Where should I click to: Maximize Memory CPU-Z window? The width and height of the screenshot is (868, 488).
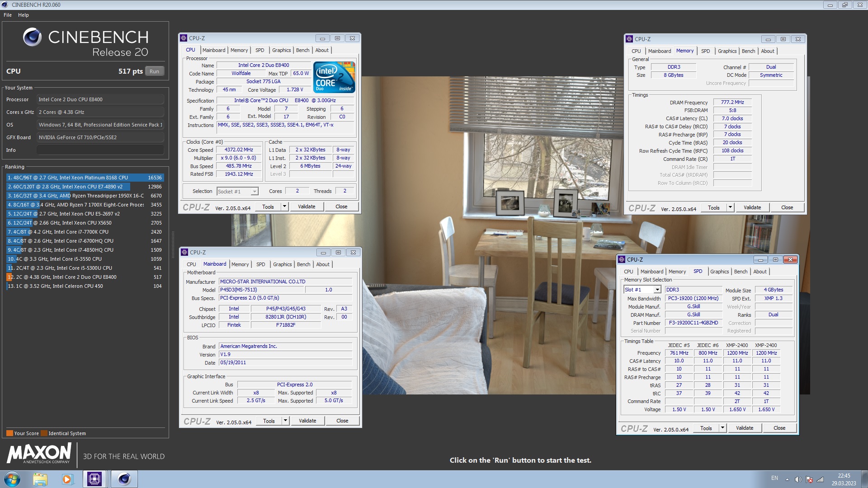783,39
